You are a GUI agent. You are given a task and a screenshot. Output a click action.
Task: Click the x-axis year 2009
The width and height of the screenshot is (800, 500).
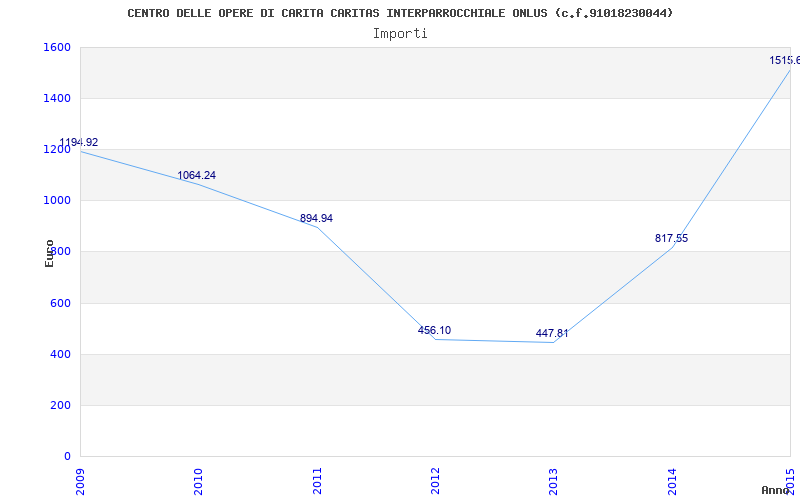pos(80,481)
